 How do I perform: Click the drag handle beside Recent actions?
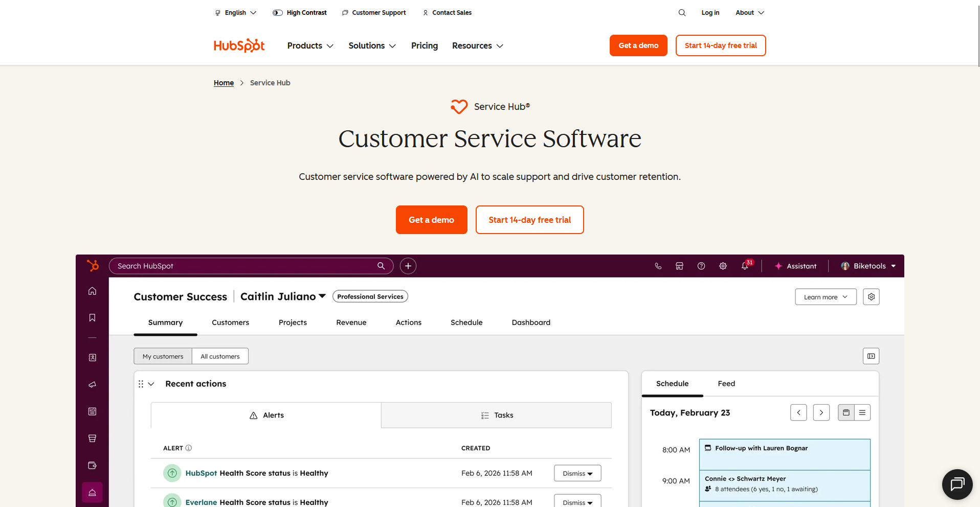(x=141, y=384)
